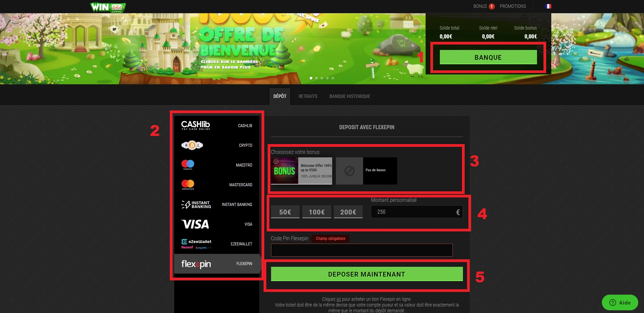
Task: Click the VISA text label
Action: pyautogui.click(x=248, y=224)
